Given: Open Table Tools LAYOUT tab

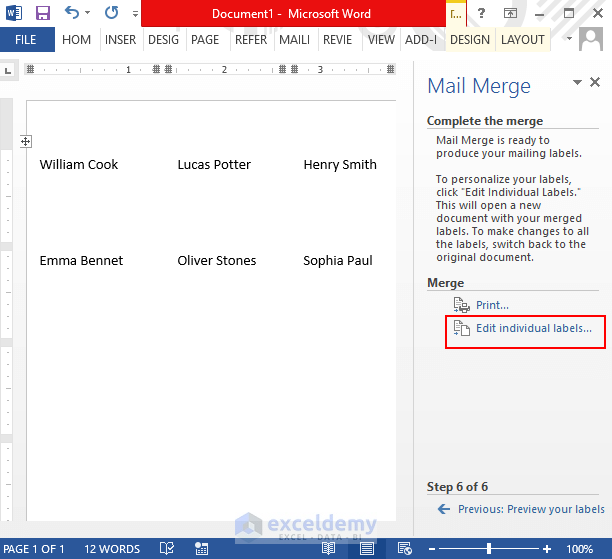Looking at the screenshot, I should [x=523, y=39].
